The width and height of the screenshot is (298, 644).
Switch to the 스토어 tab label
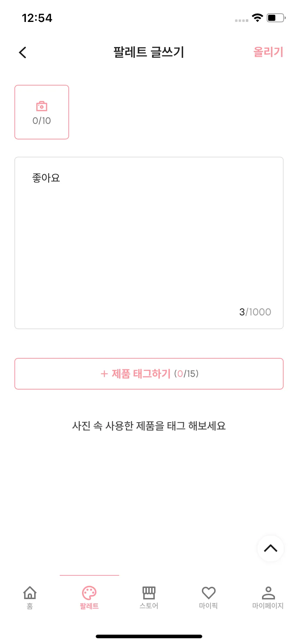tap(149, 606)
